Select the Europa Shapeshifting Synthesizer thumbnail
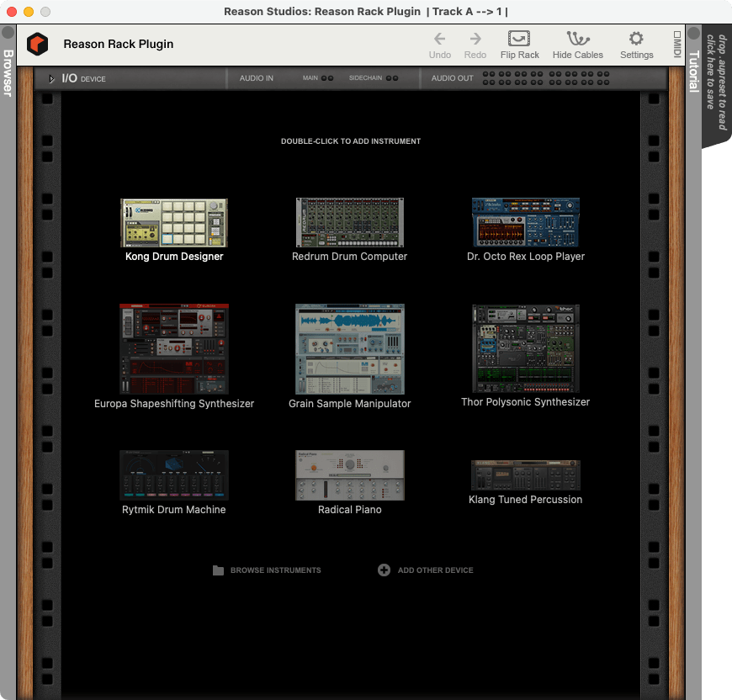The width and height of the screenshot is (732, 700). click(x=174, y=348)
